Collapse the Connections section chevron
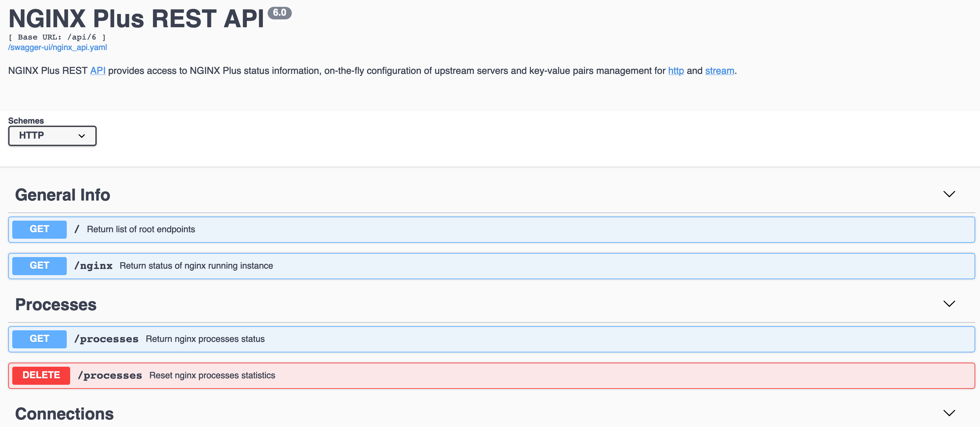This screenshot has width=980, height=427. [x=949, y=413]
